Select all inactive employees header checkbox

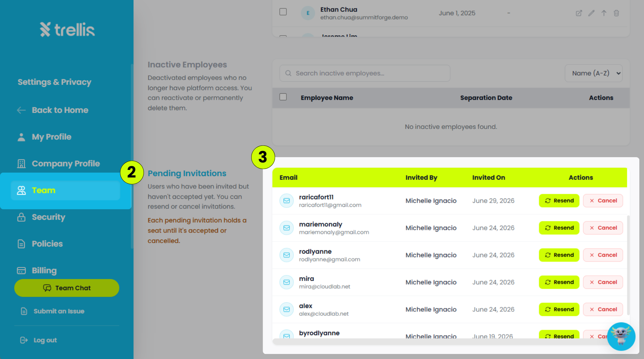pyautogui.click(x=283, y=97)
